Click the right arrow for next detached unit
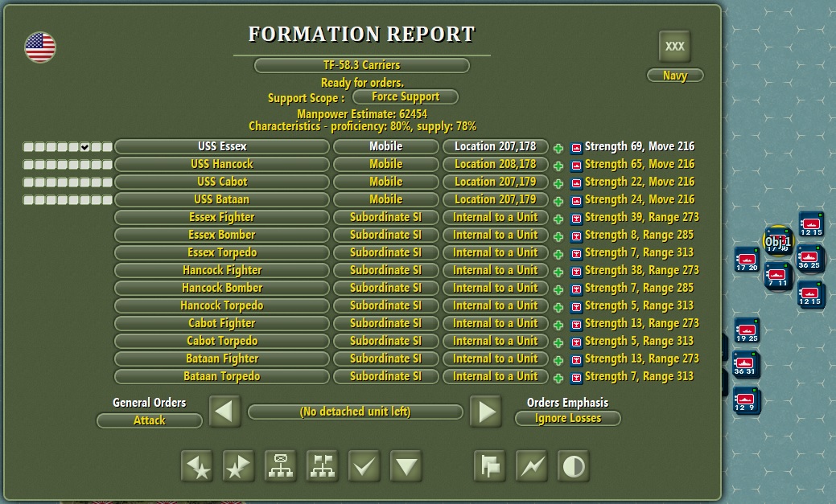Screen dimensions: 836x504 pos(485,412)
